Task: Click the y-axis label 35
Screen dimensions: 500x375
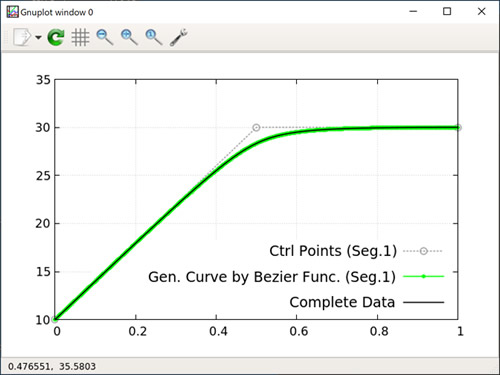Action: point(43,80)
